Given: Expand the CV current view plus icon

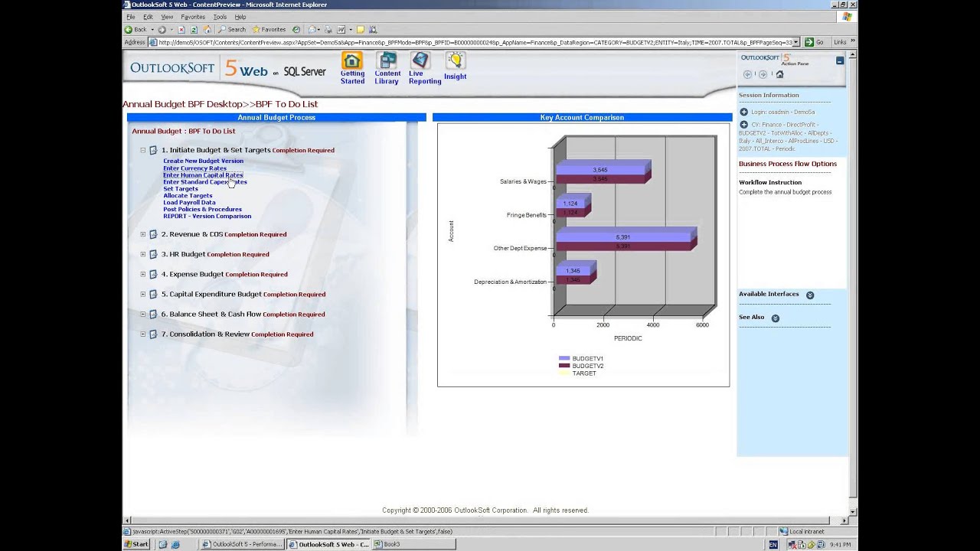Looking at the screenshot, I should 743,124.
